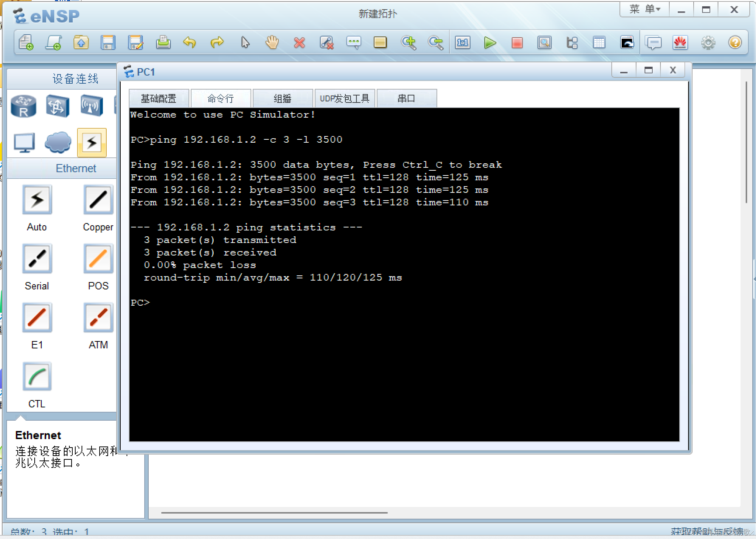
Task: Select the PC terminal device category
Action: (x=24, y=143)
